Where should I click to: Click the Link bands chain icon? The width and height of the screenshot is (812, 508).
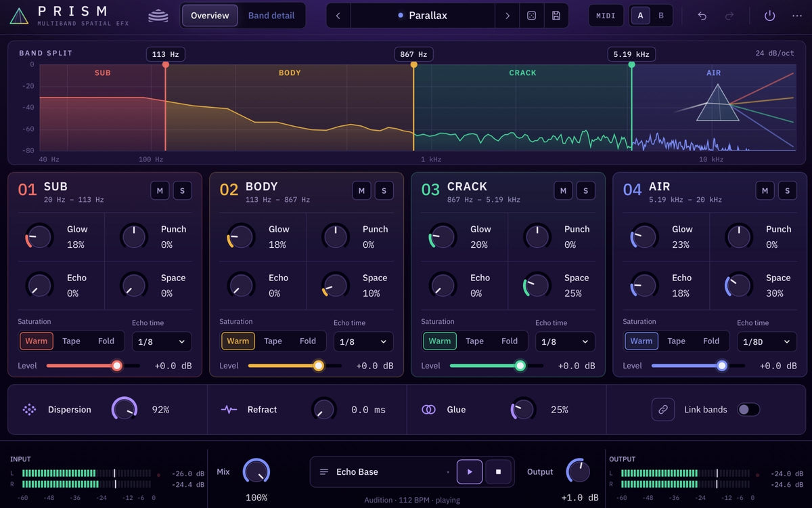663,409
